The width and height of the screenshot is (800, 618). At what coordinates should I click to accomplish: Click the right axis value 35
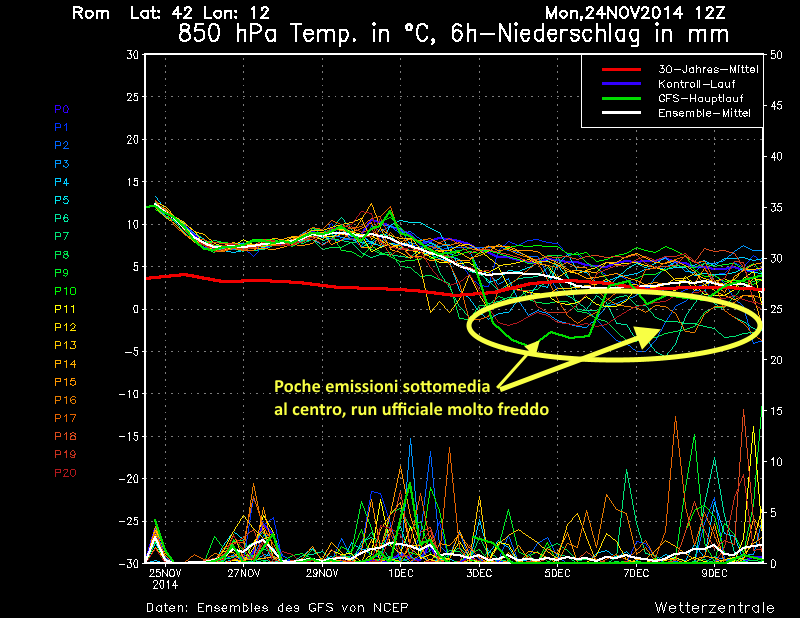(x=776, y=207)
